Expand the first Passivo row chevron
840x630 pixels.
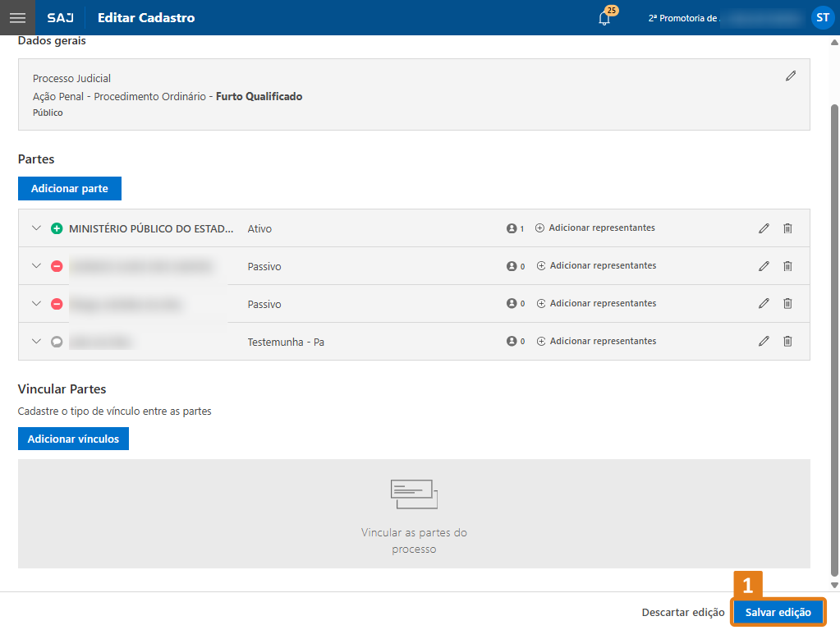(36, 266)
